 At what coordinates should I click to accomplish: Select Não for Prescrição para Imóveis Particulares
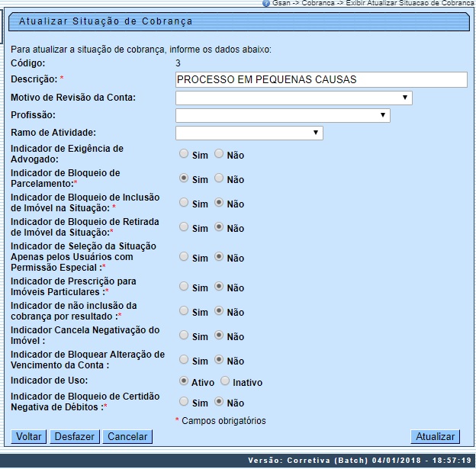click(x=219, y=286)
